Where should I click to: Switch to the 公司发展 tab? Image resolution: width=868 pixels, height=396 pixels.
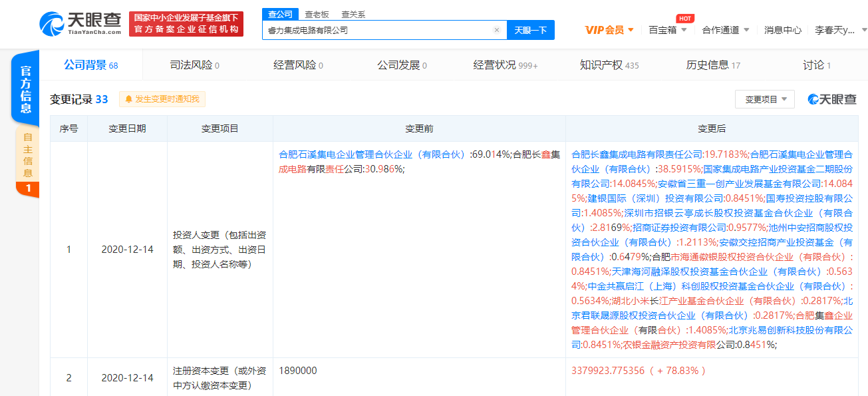pos(402,65)
